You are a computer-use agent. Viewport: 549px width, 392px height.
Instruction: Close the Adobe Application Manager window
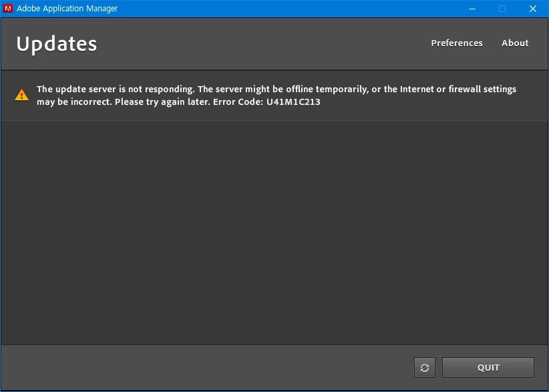[x=532, y=9]
